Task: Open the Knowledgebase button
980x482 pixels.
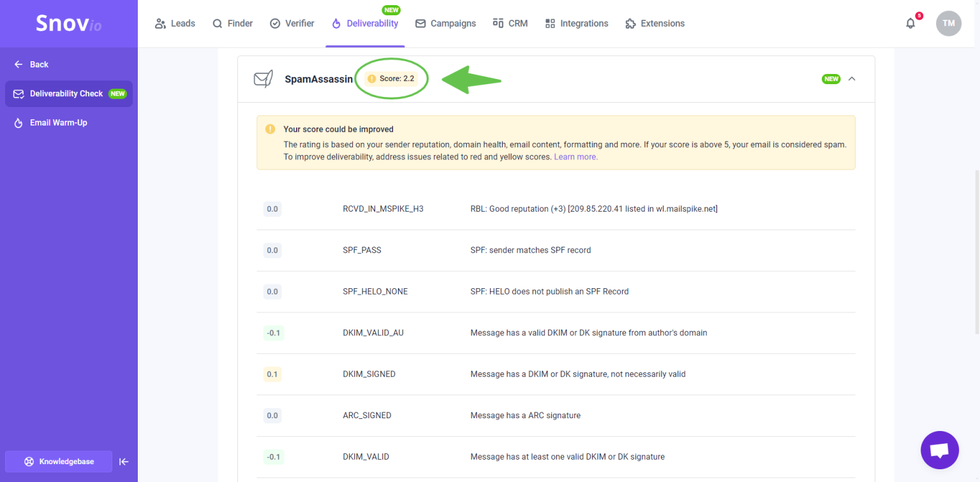Action: pos(59,462)
